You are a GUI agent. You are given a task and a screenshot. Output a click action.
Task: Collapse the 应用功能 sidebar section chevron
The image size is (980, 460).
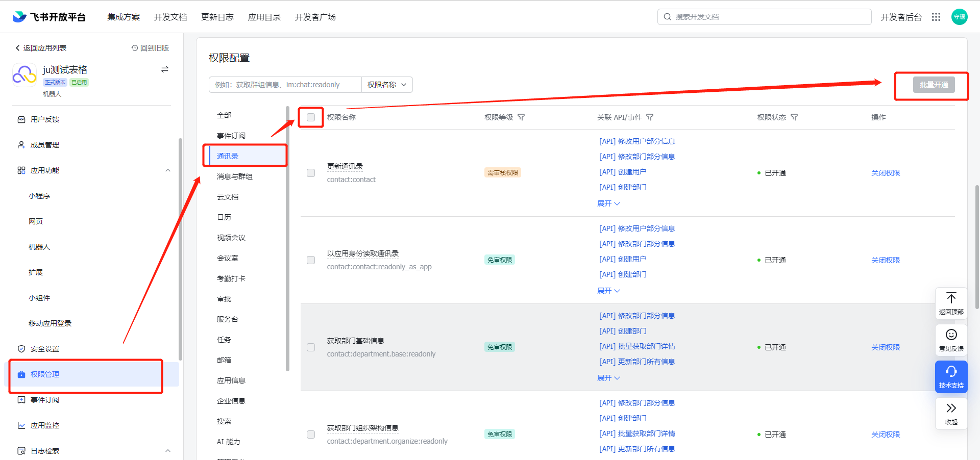coord(168,170)
